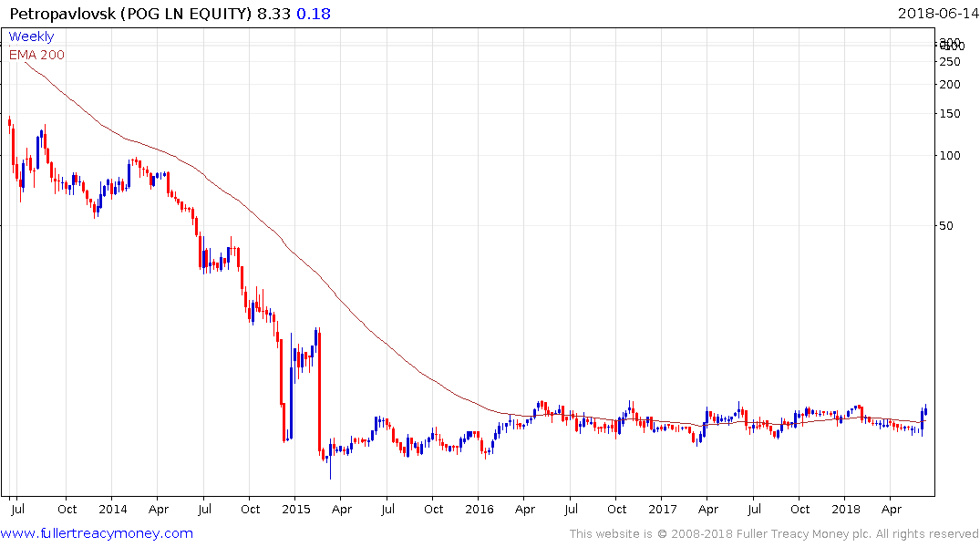The width and height of the screenshot is (980, 547).
Task: Click the 250 price axis label
Action: click(x=950, y=61)
